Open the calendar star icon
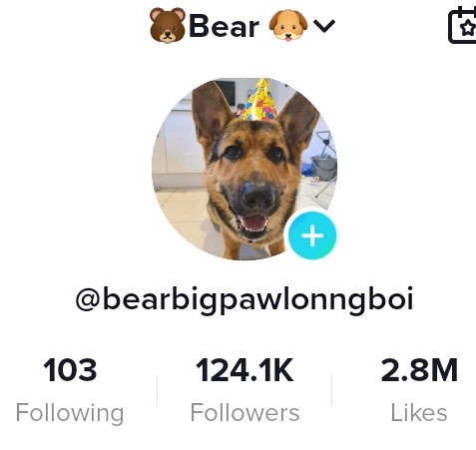 [462, 25]
